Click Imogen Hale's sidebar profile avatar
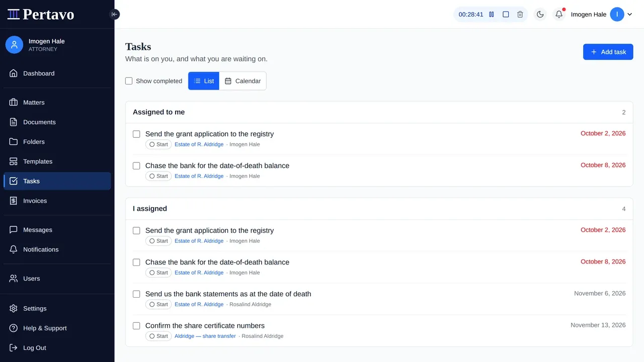The width and height of the screenshot is (644, 362). (14, 45)
